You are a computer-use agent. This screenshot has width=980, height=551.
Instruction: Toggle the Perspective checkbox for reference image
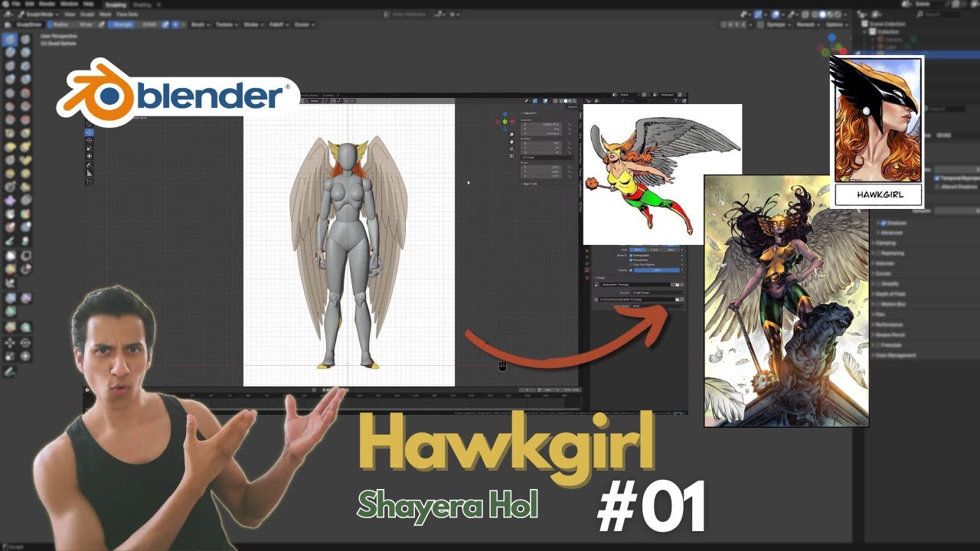(x=632, y=259)
